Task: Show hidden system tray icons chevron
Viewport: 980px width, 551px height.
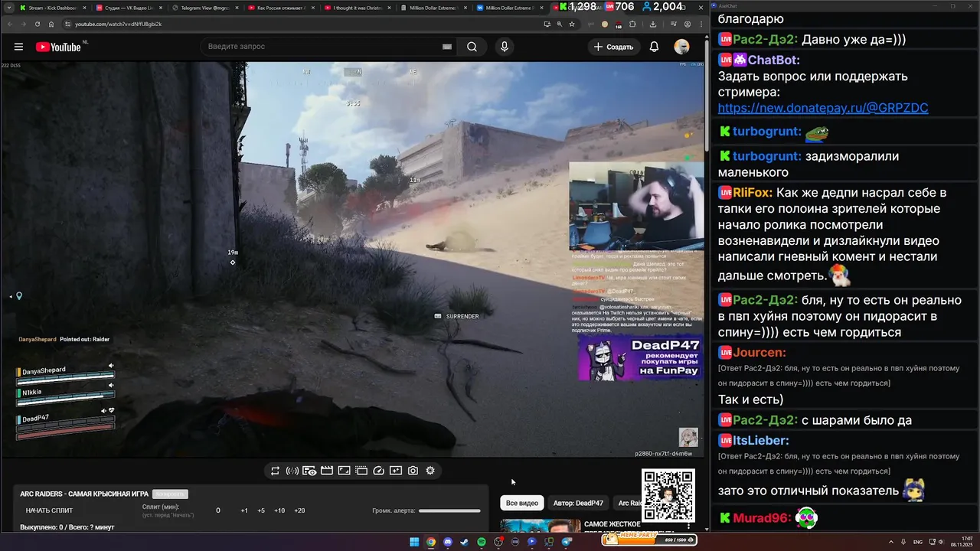Action: tap(891, 541)
